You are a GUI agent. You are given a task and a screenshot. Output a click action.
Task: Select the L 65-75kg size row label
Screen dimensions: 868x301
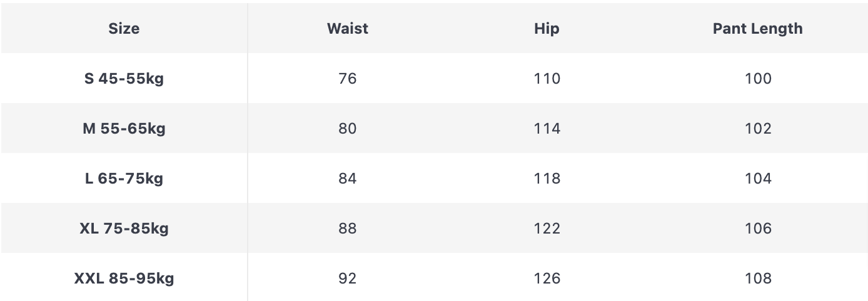click(x=124, y=179)
